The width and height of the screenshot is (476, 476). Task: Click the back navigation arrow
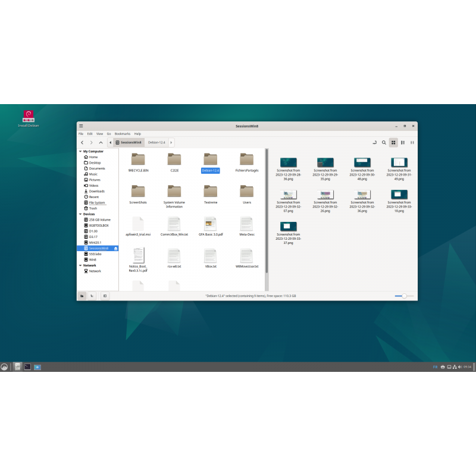click(x=82, y=142)
